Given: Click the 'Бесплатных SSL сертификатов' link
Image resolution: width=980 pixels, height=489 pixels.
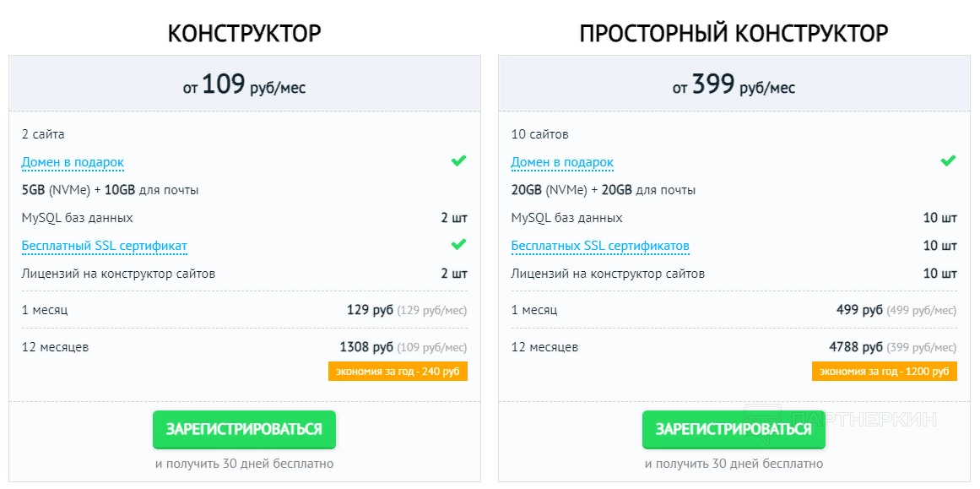Looking at the screenshot, I should 600,246.
